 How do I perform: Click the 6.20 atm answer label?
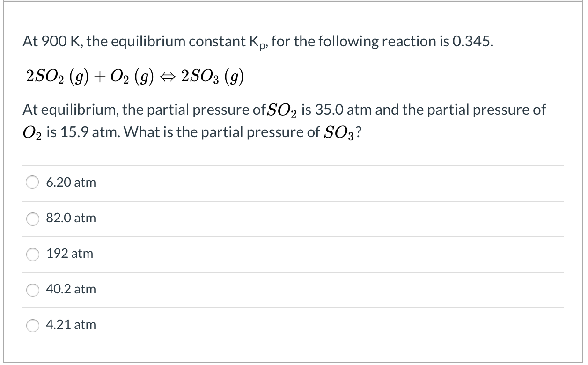point(71,182)
